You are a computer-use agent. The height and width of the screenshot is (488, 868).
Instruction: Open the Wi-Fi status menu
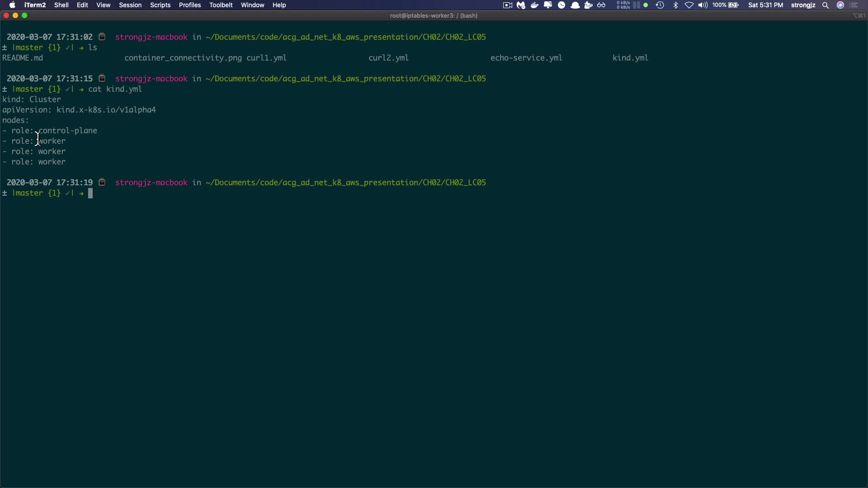(689, 5)
